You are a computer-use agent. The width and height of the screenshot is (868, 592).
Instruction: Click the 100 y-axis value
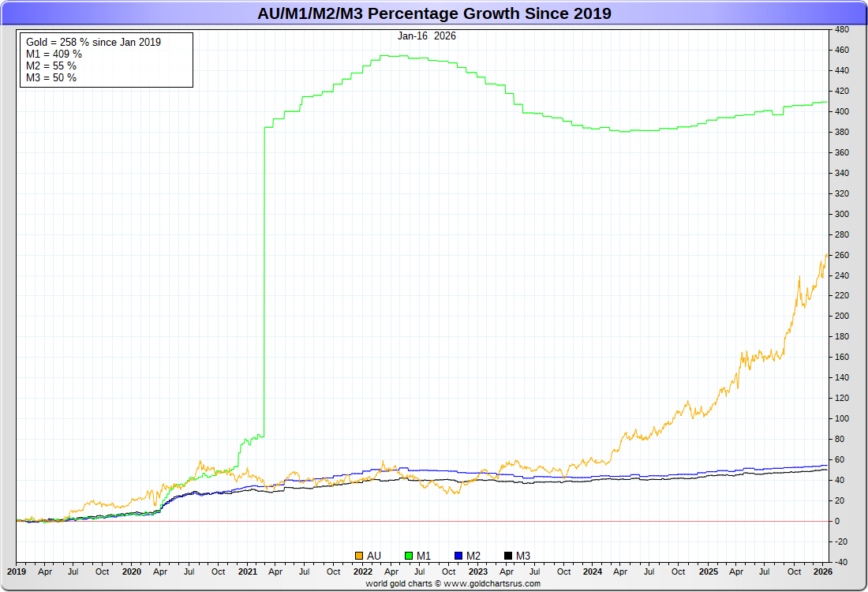click(x=842, y=418)
